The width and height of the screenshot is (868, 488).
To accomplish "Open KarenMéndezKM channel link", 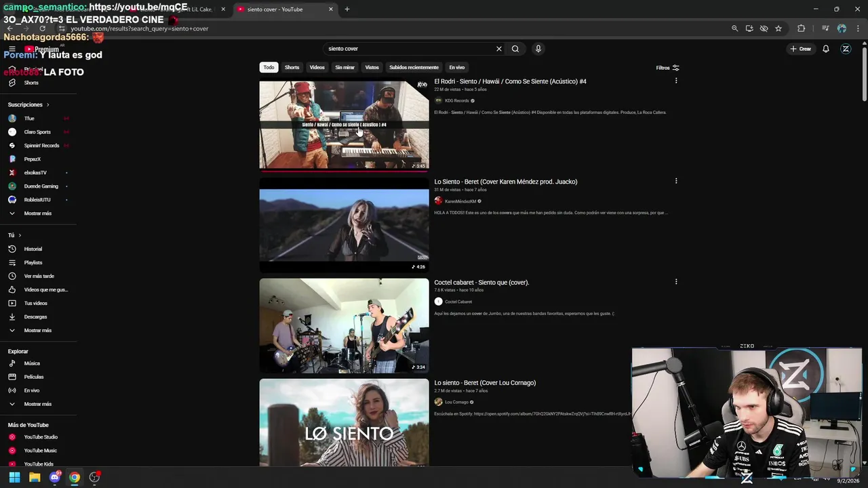I will pyautogui.click(x=460, y=201).
